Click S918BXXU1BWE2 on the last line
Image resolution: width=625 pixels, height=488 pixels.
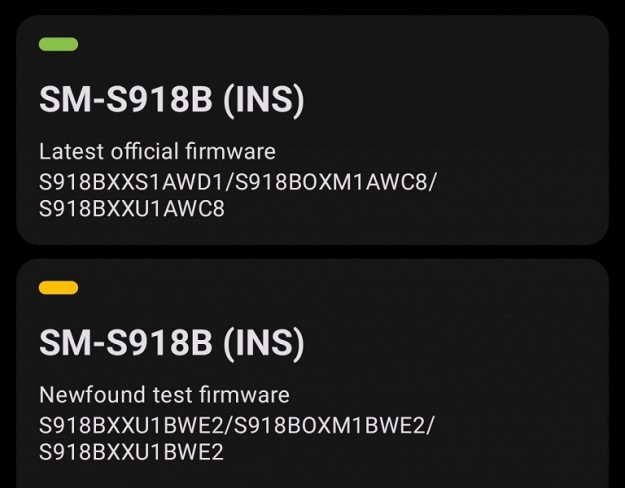click(x=132, y=452)
